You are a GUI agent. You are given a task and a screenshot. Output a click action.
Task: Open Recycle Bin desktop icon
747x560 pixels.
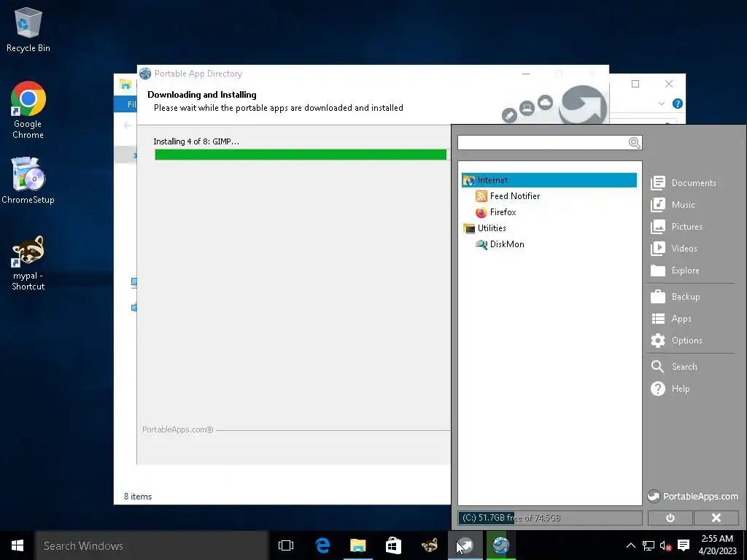[28, 29]
